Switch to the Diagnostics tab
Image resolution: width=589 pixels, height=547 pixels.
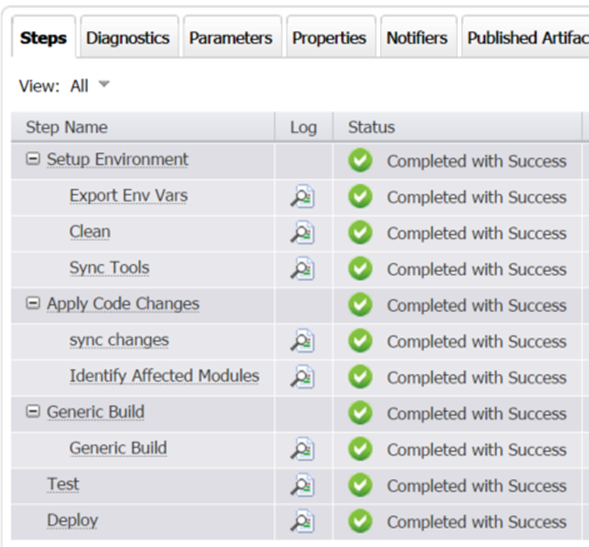(128, 38)
